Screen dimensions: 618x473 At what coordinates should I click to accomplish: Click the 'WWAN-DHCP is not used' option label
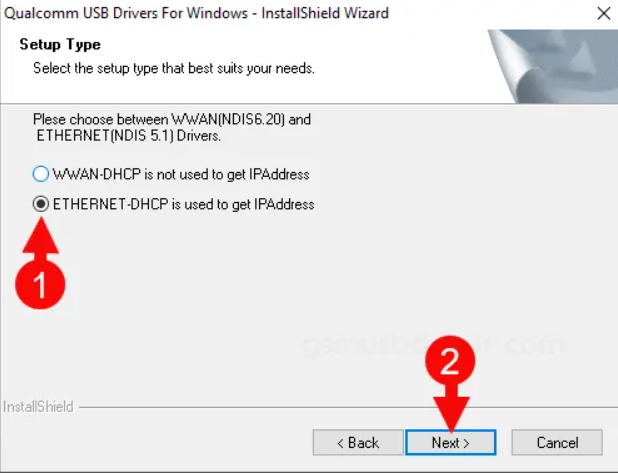(x=181, y=174)
